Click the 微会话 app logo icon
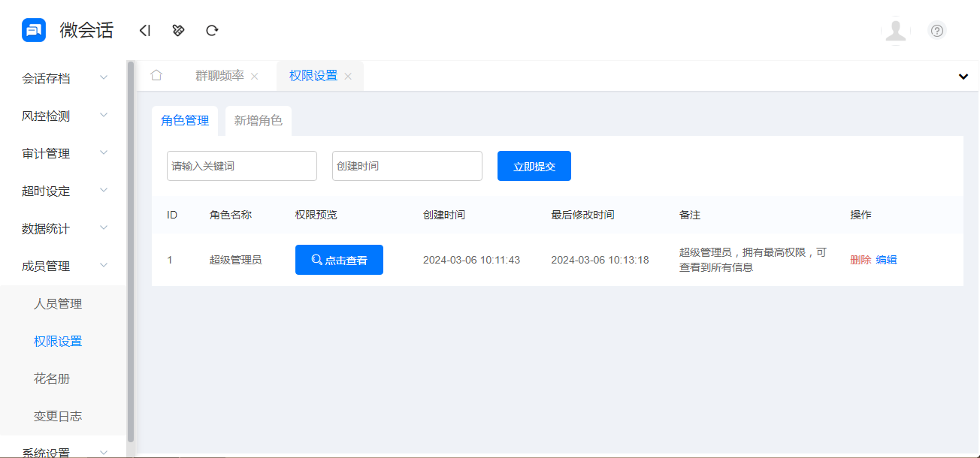 tap(29, 29)
